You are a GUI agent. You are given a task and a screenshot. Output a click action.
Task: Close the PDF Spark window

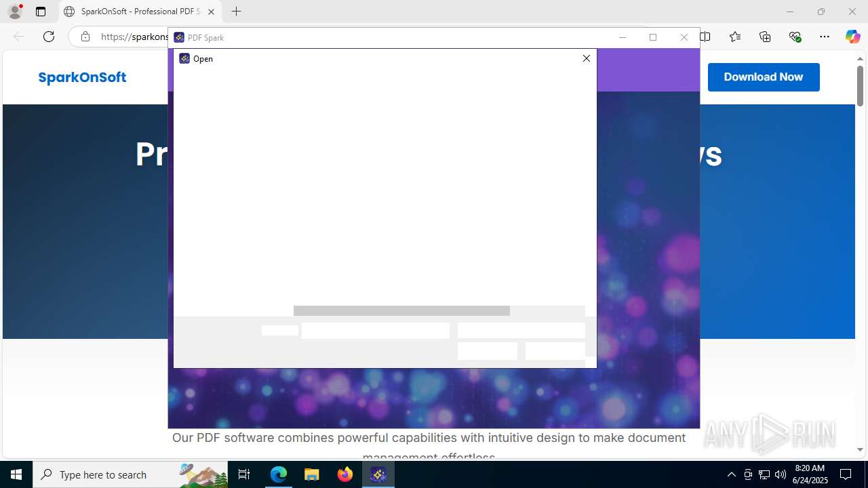click(684, 37)
